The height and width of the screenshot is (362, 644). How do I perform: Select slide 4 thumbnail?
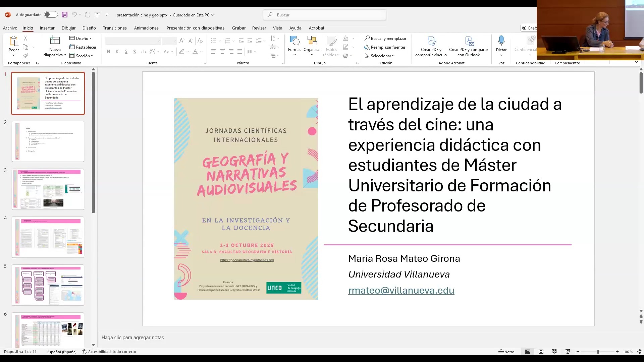pos(48,237)
